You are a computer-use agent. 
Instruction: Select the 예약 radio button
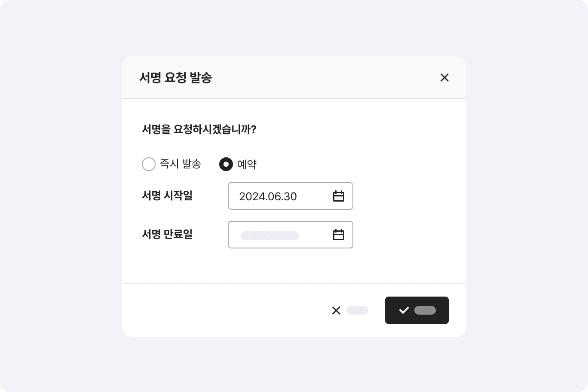(226, 164)
